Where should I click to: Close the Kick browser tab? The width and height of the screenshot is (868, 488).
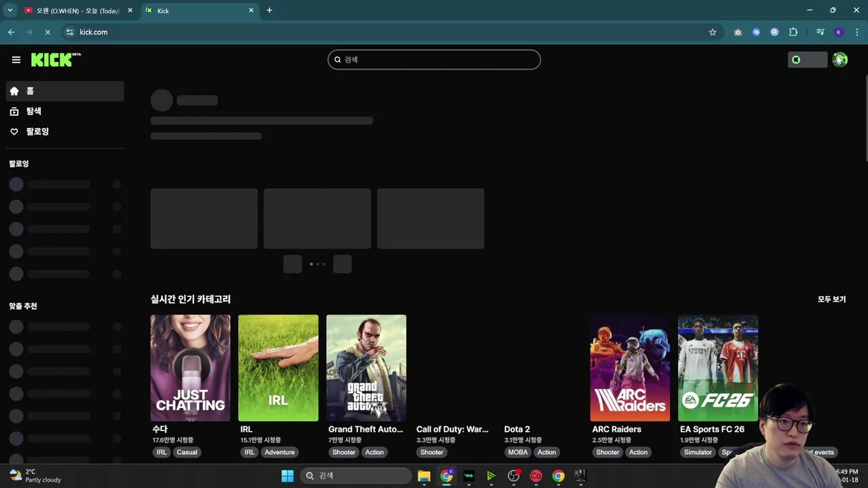point(251,11)
